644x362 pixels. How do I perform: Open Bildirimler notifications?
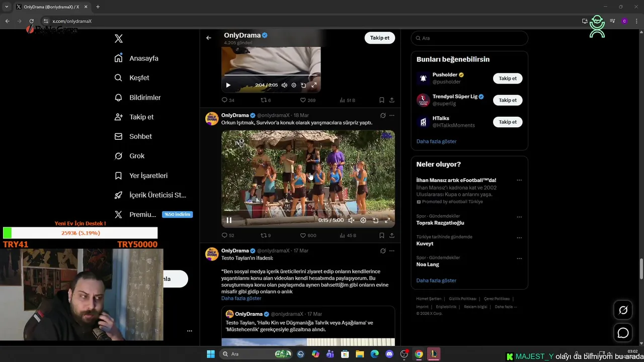pyautogui.click(x=137, y=98)
